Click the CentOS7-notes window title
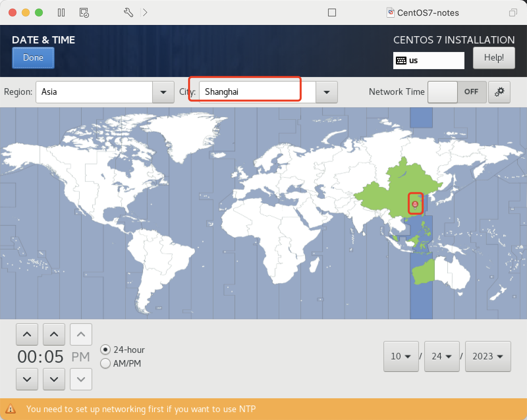Screen dimensions: 527x420 428,13
